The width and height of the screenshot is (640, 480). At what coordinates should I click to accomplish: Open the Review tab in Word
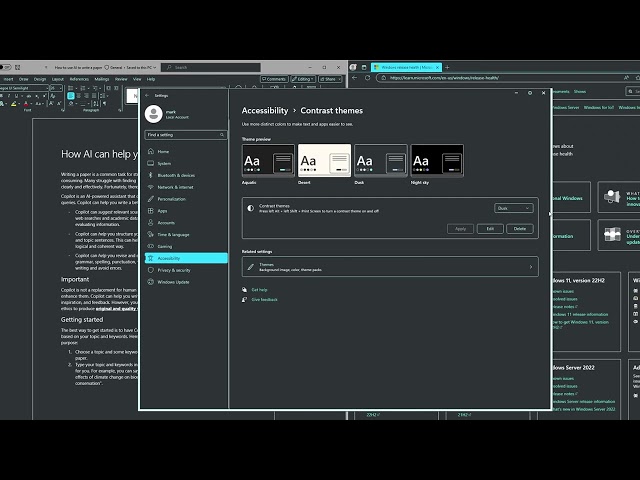(x=121, y=79)
